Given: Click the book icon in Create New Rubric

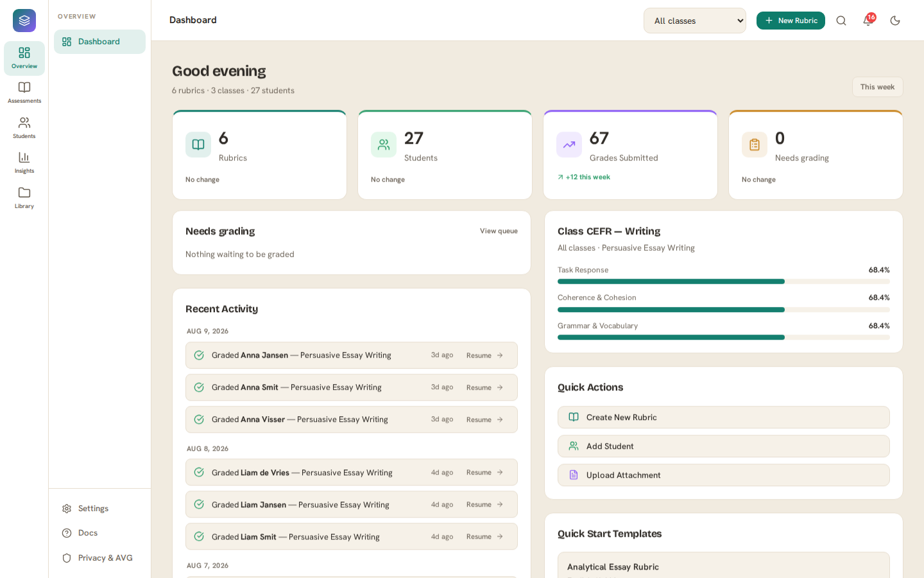Looking at the screenshot, I should click(574, 417).
